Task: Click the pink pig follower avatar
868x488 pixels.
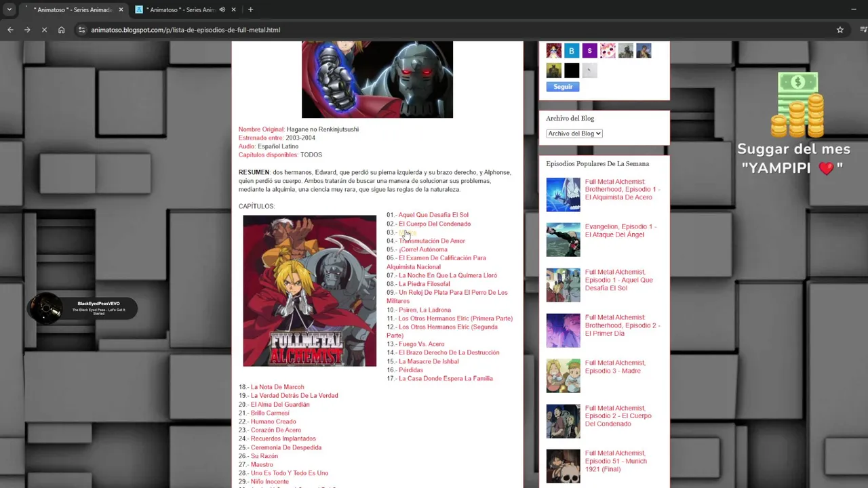Action: [x=608, y=51]
